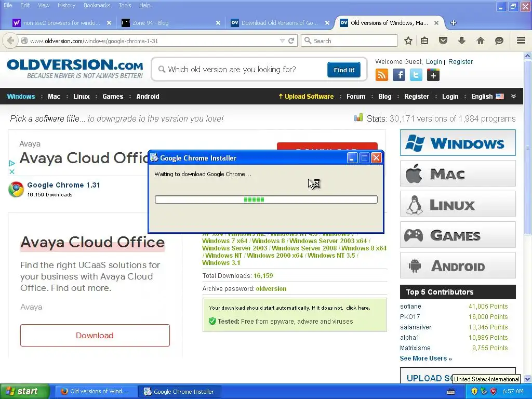
Task: Click the Find It! button
Action: pos(344,70)
